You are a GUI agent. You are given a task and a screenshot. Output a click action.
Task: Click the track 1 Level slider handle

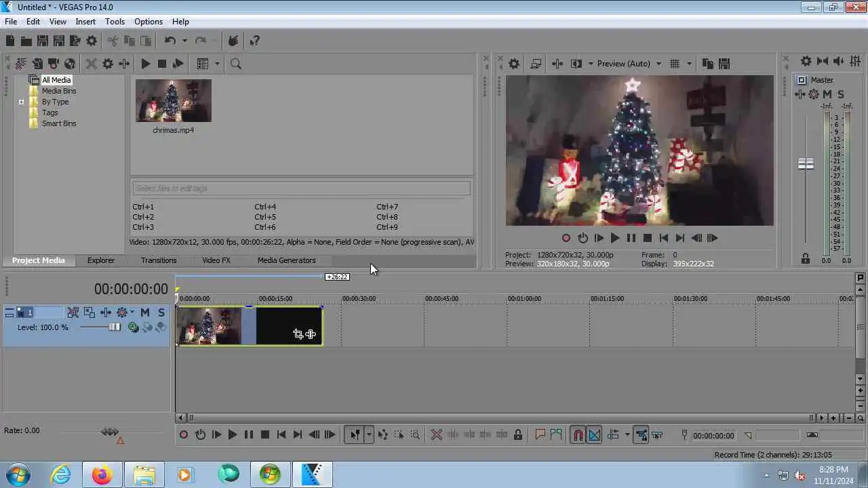(115, 327)
